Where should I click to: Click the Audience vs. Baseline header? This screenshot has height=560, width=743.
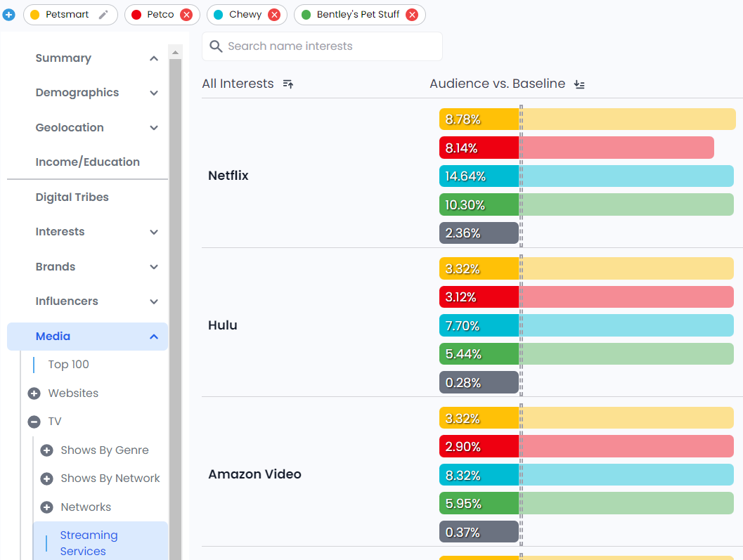[x=498, y=84]
